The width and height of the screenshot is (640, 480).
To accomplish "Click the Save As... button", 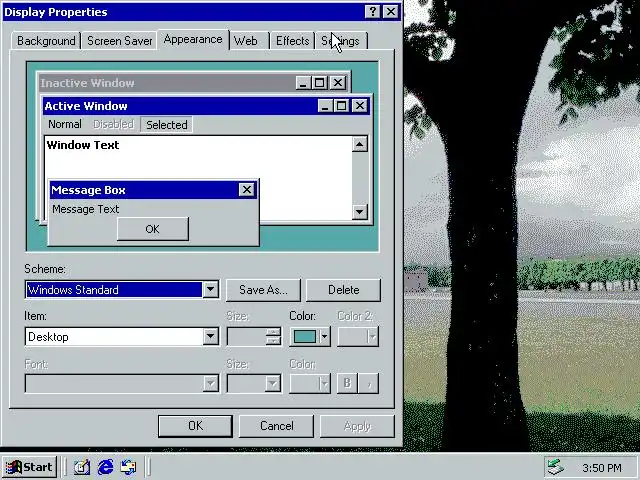I will 263,290.
